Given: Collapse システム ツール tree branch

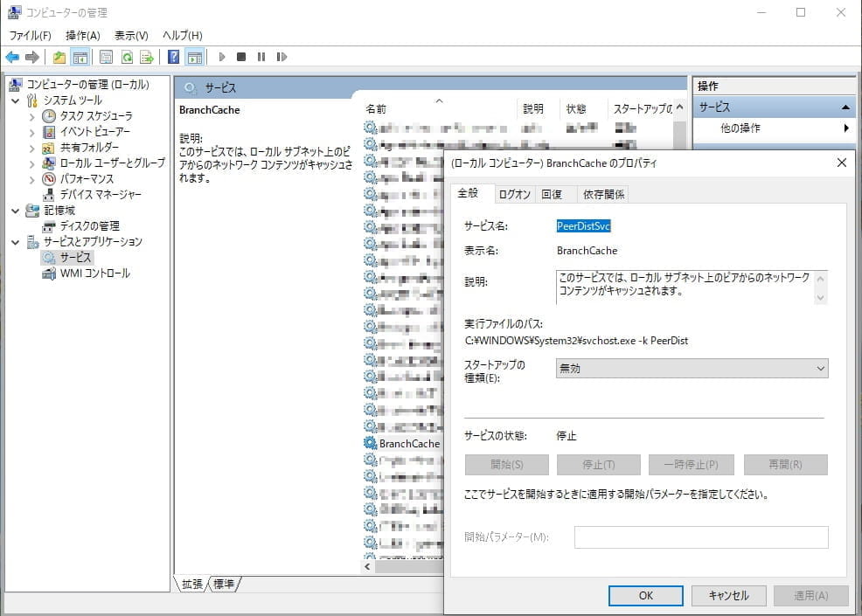Looking at the screenshot, I should [x=16, y=101].
